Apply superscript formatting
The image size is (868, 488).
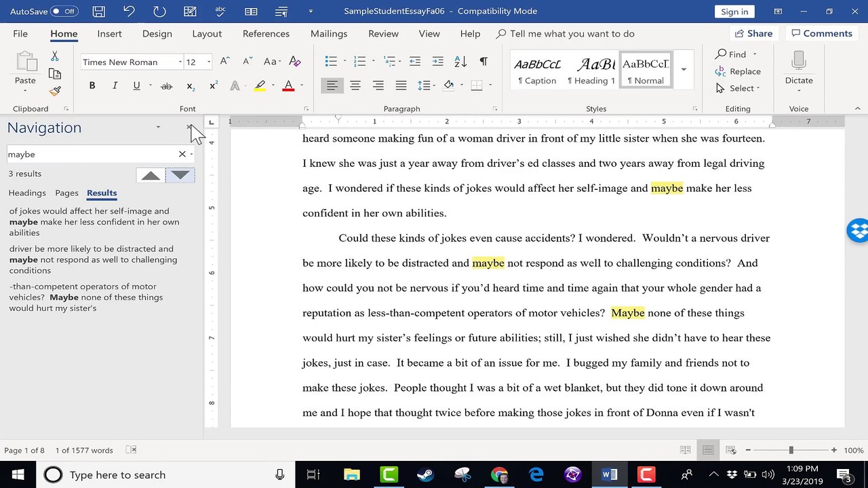pyautogui.click(x=213, y=86)
